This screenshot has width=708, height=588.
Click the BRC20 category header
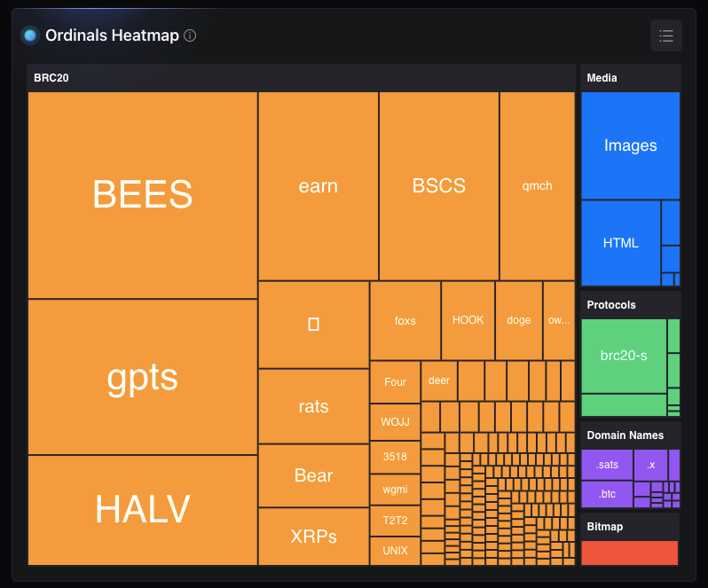(x=301, y=78)
